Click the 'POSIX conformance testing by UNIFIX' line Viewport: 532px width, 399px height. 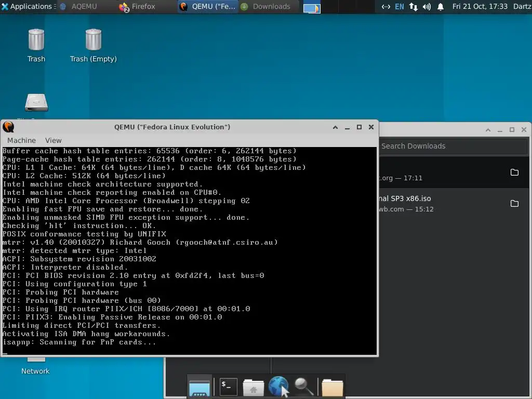click(85, 234)
